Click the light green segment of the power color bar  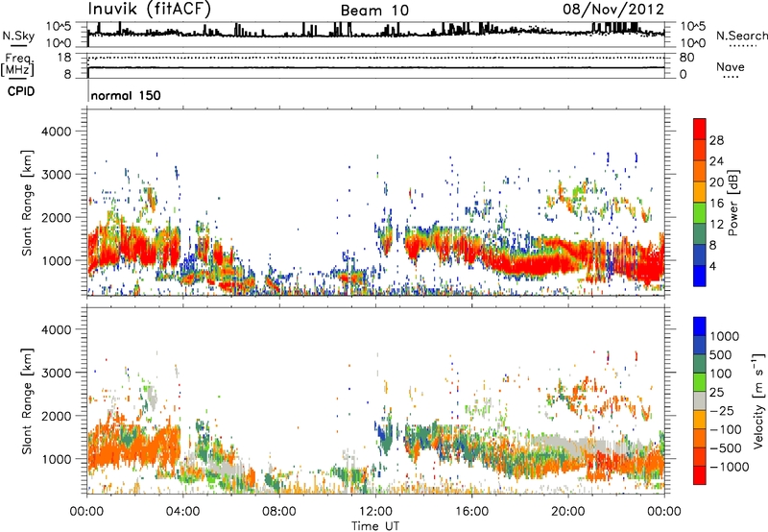point(700,212)
